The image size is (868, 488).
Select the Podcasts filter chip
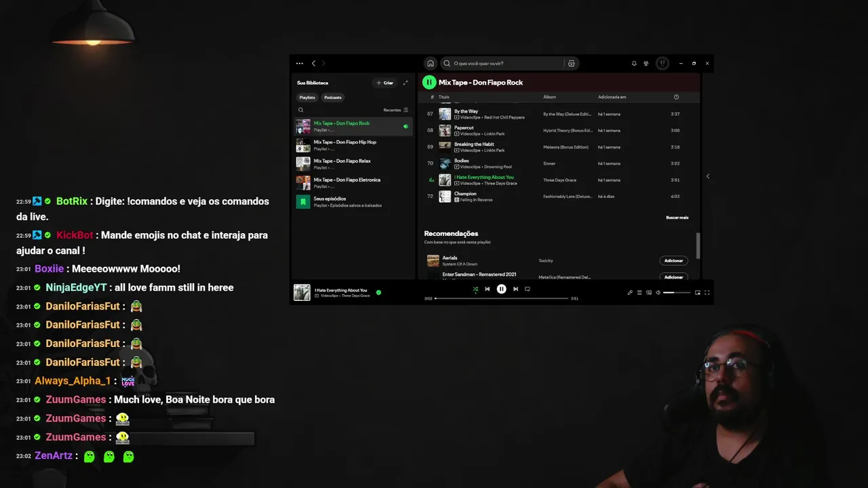[333, 98]
